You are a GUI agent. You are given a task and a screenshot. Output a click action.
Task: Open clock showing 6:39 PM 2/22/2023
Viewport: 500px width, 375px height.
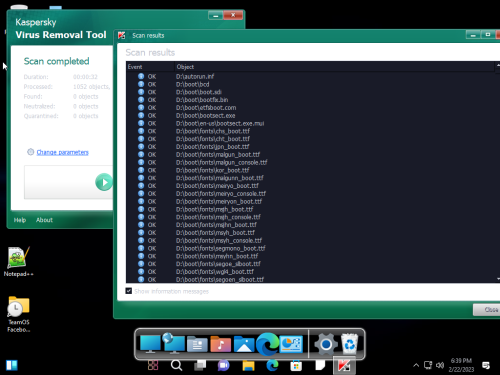point(461,365)
